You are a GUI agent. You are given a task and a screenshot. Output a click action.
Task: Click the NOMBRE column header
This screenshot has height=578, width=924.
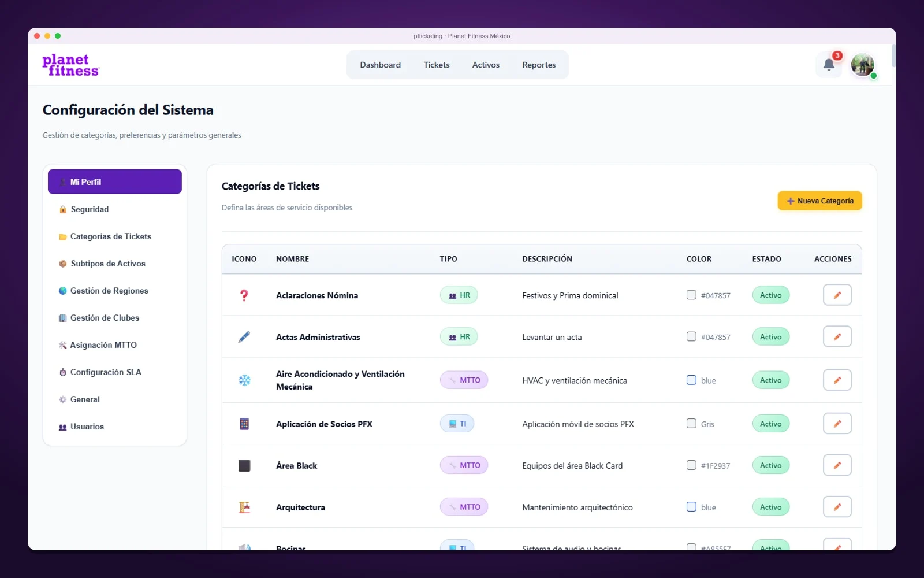click(x=292, y=259)
